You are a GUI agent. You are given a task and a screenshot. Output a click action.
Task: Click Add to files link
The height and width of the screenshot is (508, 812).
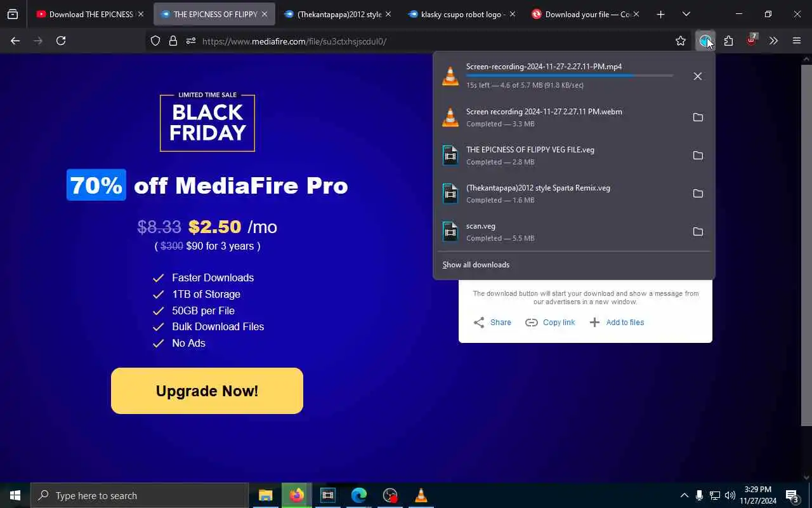click(x=617, y=323)
